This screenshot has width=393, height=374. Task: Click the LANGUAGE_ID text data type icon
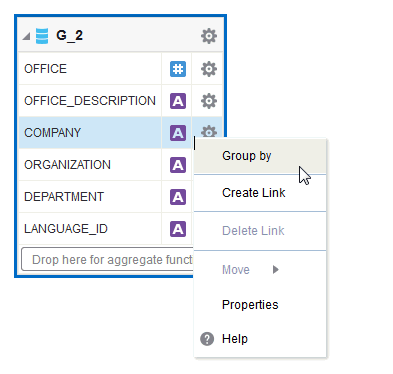pyautogui.click(x=178, y=229)
